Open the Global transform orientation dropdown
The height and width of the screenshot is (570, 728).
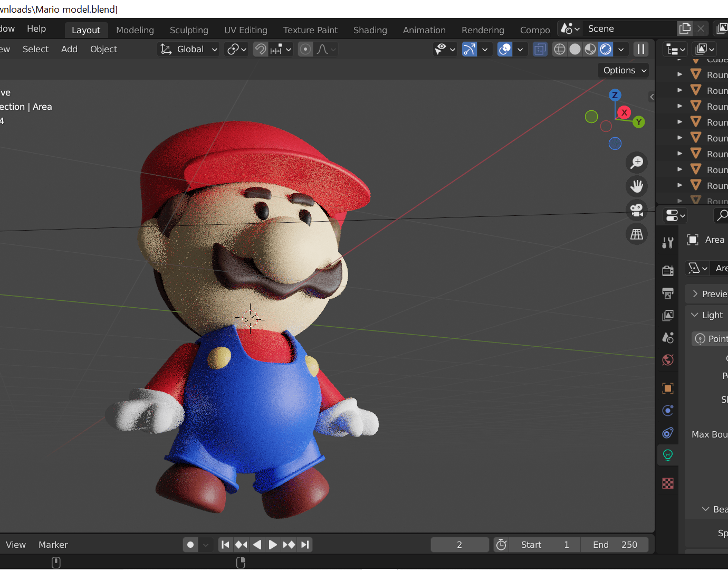click(189, 49)
